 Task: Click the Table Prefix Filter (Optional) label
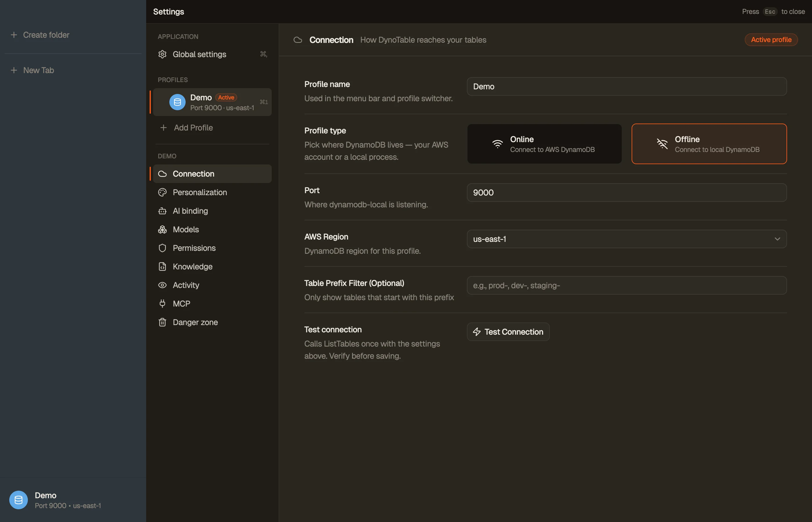coord(354,283)
